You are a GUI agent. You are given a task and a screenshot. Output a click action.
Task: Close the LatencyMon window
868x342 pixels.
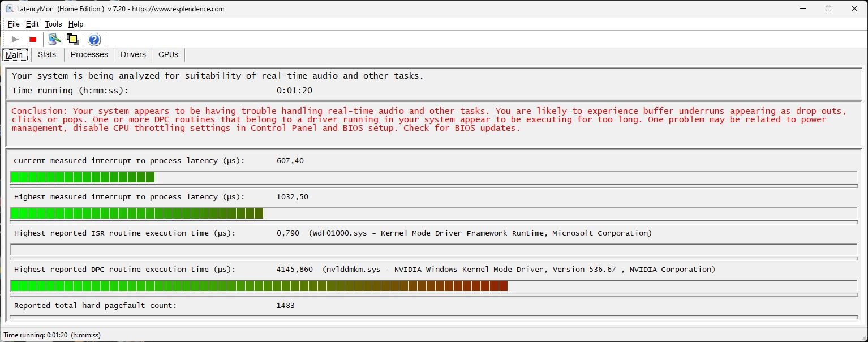click(x=854, y=8)
